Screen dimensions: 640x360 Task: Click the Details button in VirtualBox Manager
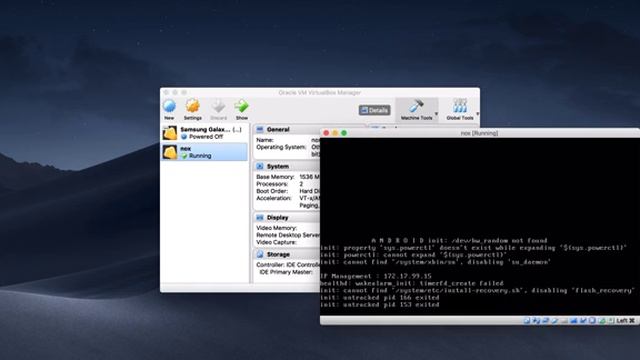(x=374, y=110)
